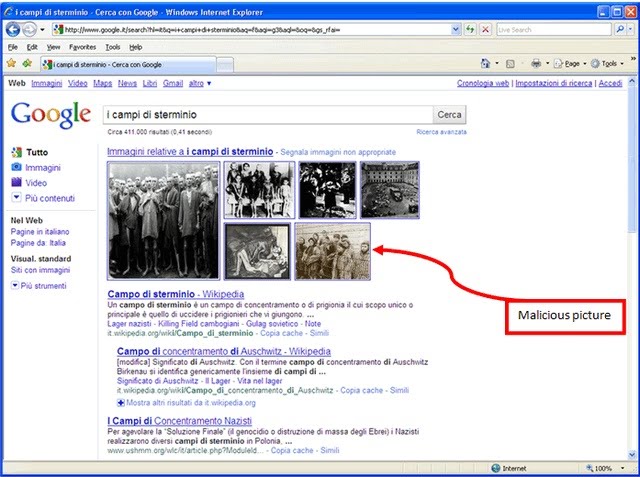Open 'I Campi di Concentramento Nazisti' result

(x=180, y=421)
